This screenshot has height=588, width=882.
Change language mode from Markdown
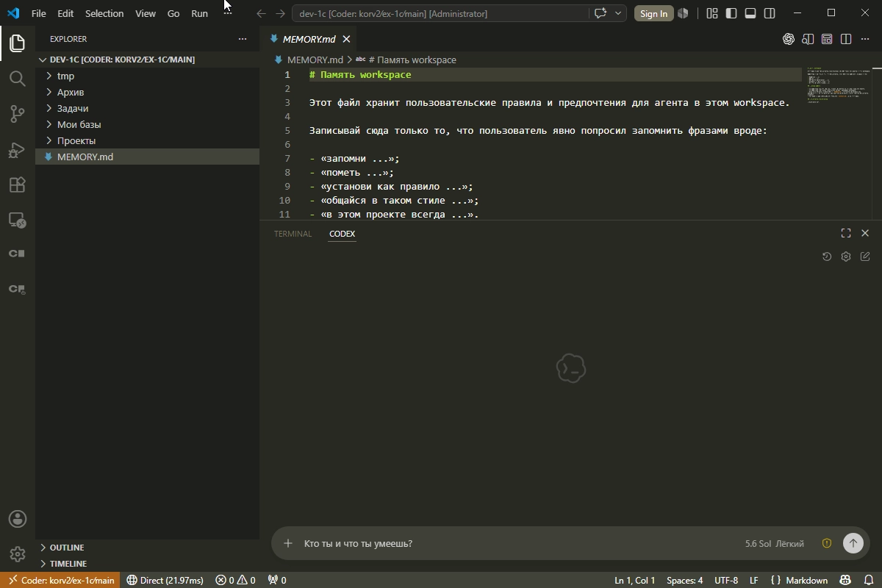[x=806, y=580]
